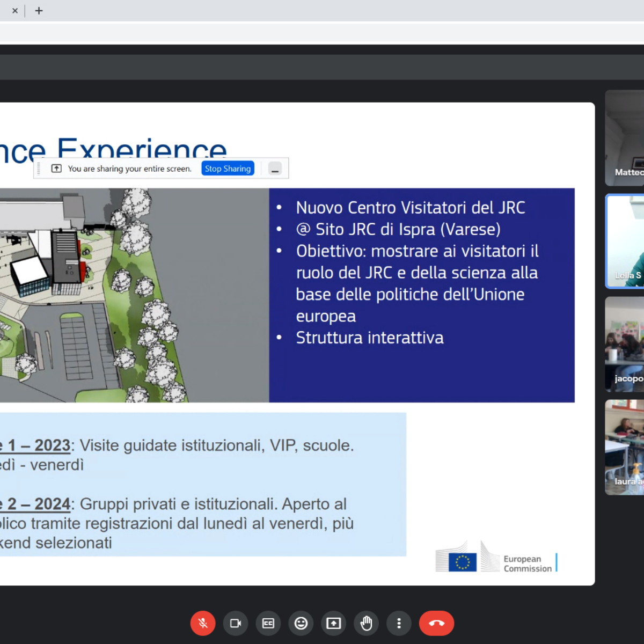Click the share icon in the sharing notification
644x644 pixels.
[56, 169]
